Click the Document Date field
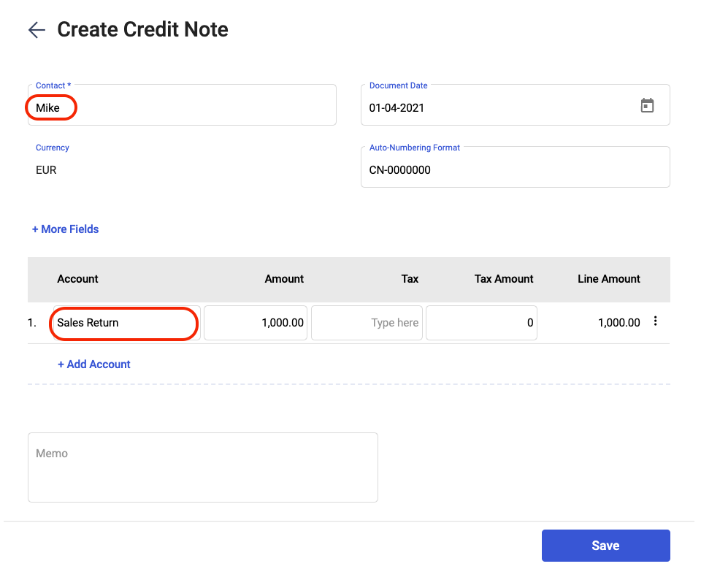The image size is (720, 588). 516,104
